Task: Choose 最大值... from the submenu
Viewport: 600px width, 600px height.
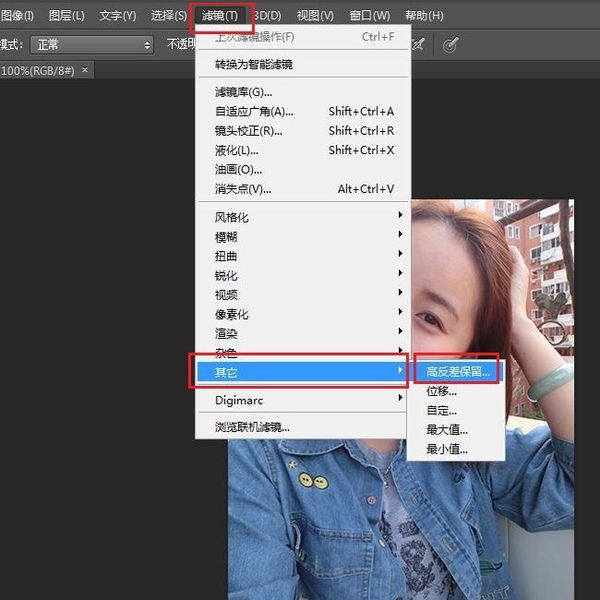Action: pyautogui.click(x=447, y=430)
